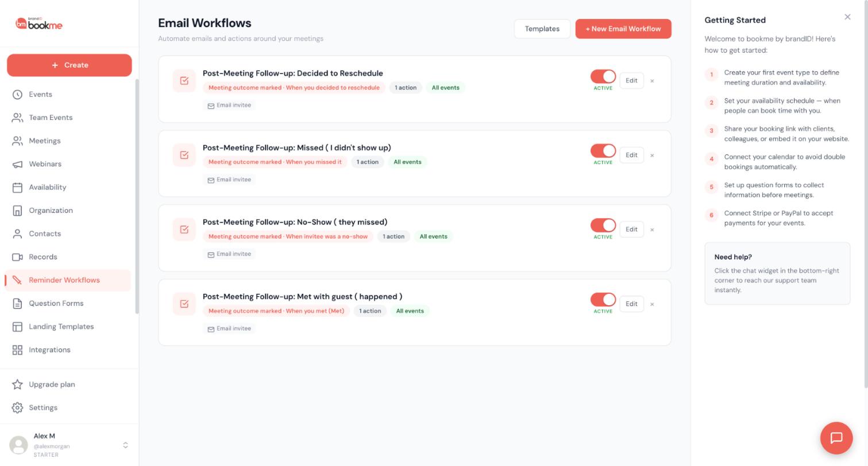
Task: Click the bookme brandID logo
Action: (x=39, y=24)
